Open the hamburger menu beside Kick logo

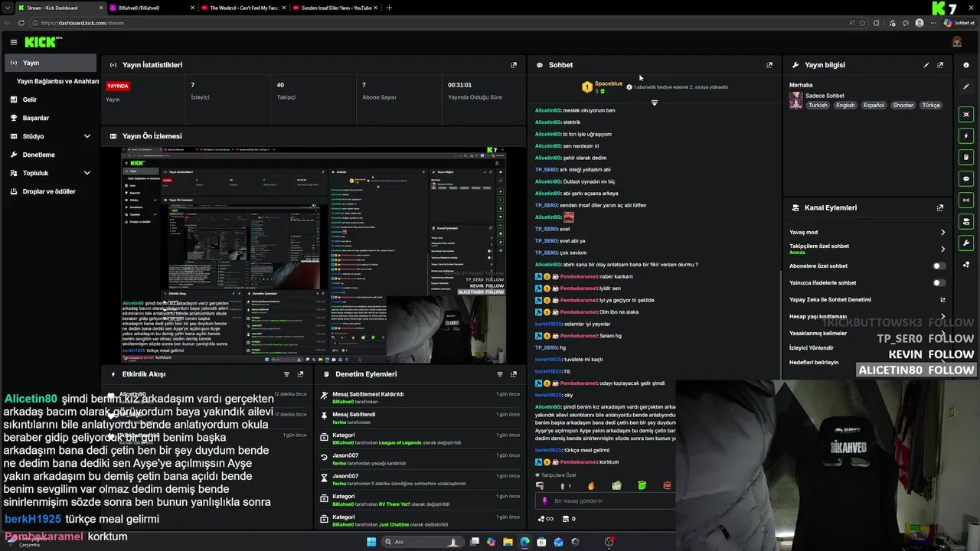pos(13,42)
